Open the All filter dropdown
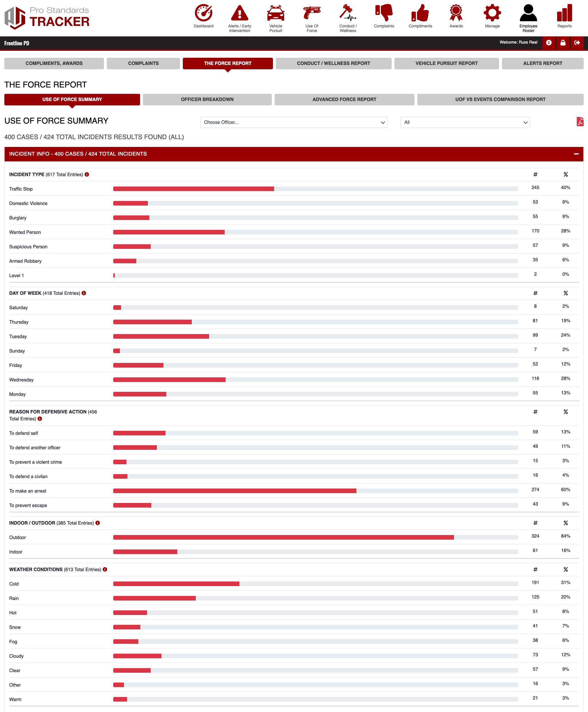Screen dimensions: 588x712 465,122
